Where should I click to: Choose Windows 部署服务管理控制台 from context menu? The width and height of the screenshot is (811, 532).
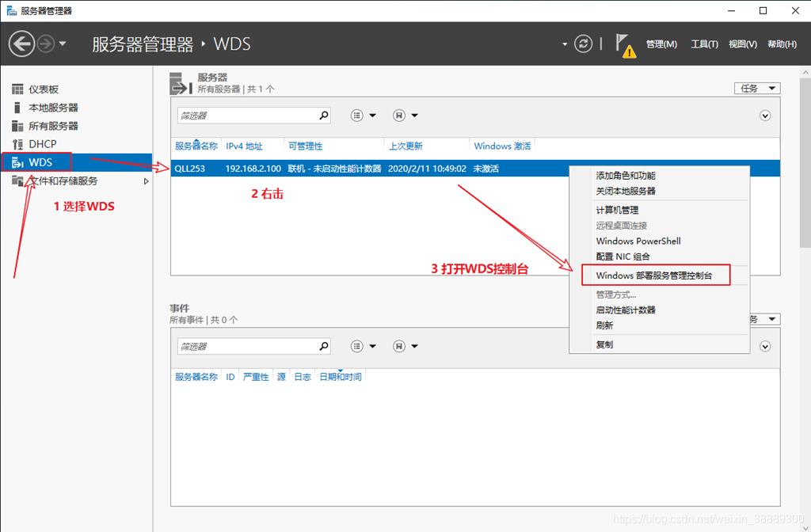[654, 275]
